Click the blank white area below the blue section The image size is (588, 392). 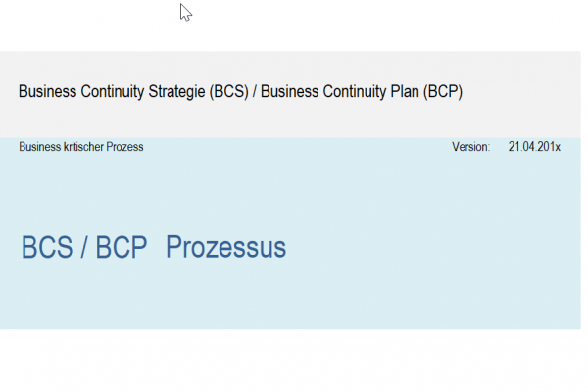click(294, 361)
